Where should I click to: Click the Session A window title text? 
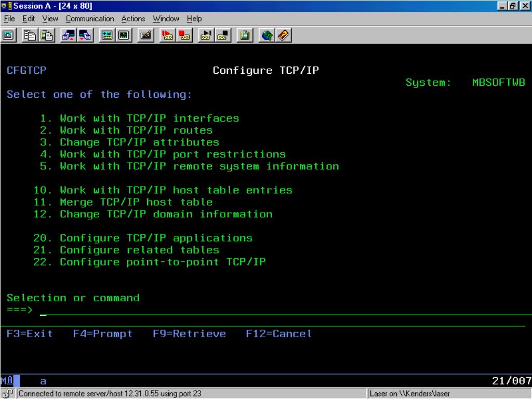pyautogui.click(x=53, y=6)
